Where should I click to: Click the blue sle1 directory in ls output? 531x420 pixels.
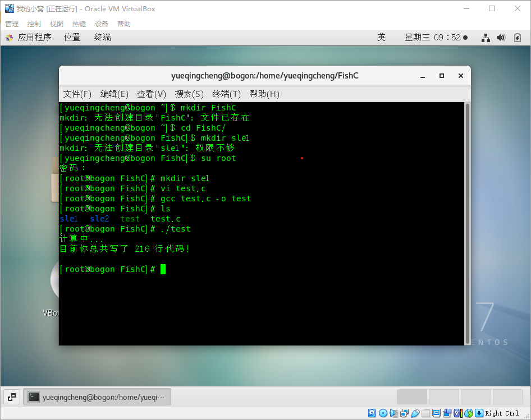click(68, 219)
